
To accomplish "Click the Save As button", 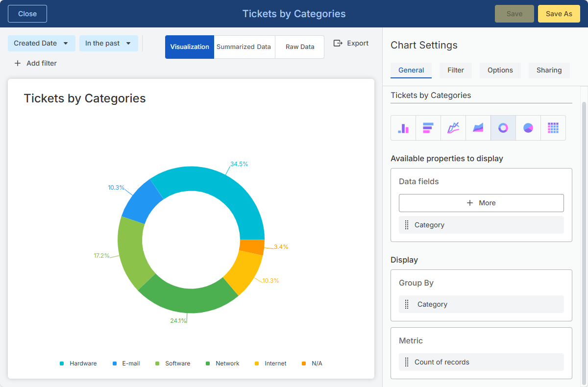I will [559, 14].
